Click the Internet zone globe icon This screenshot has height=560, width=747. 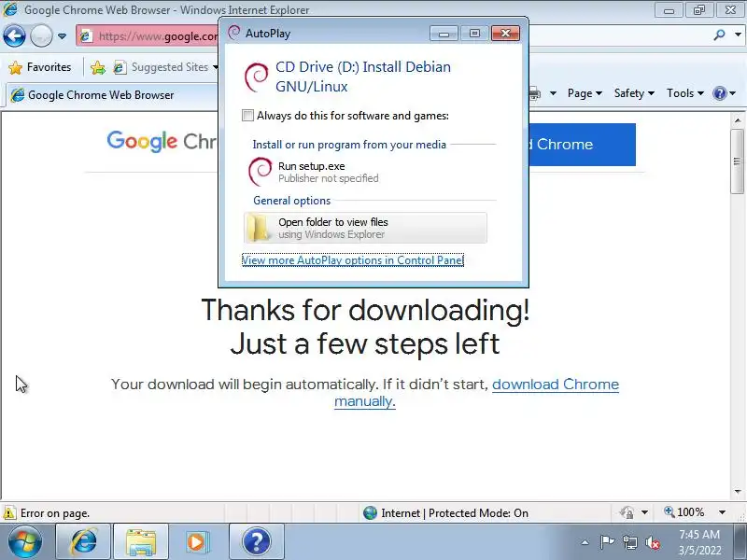[370, 512]
